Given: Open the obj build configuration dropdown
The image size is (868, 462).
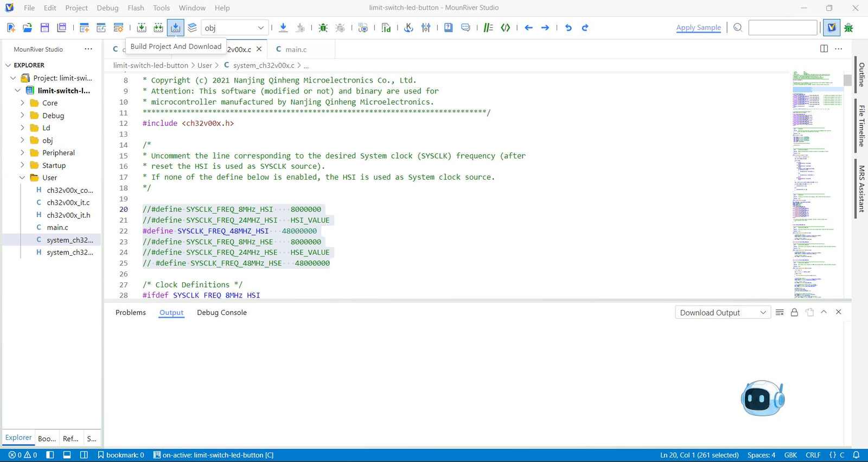Looking at the screenshot, I should tap(234, 28).
